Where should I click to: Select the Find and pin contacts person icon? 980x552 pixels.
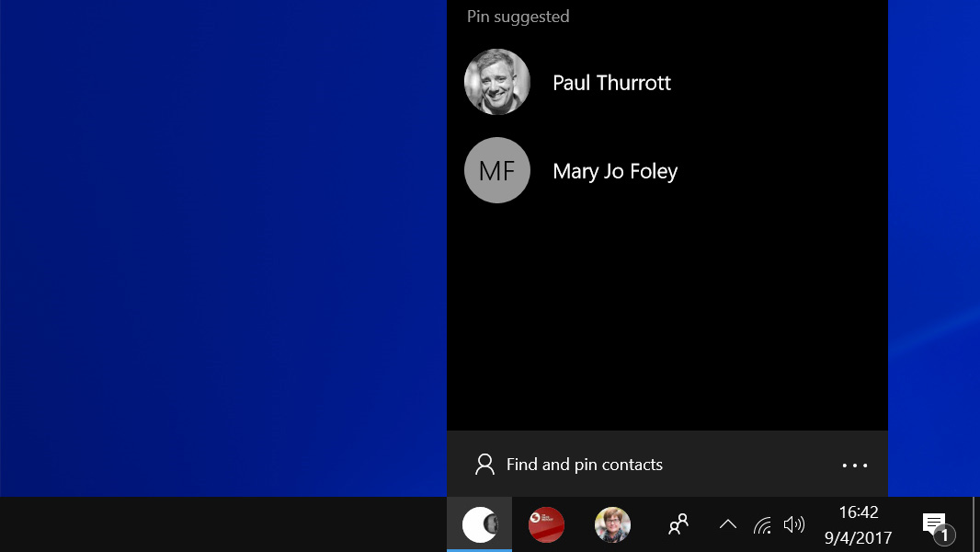(484, 465)
